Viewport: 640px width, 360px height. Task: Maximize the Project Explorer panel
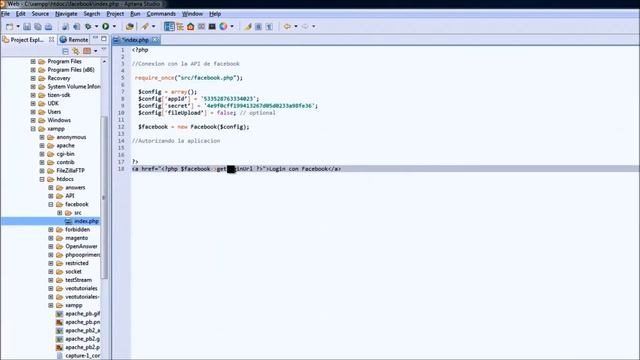104,39
